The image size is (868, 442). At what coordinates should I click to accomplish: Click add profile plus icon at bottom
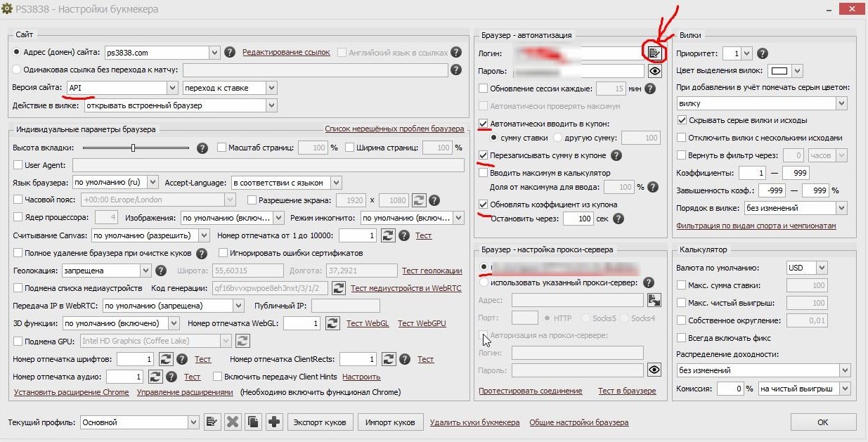[x=275, y=422]
